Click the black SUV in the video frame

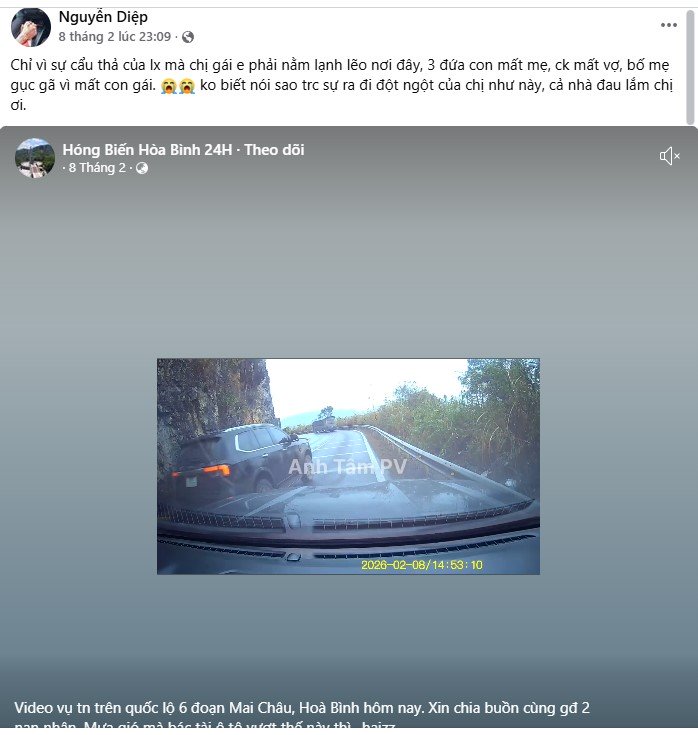[x=239, y=460]
